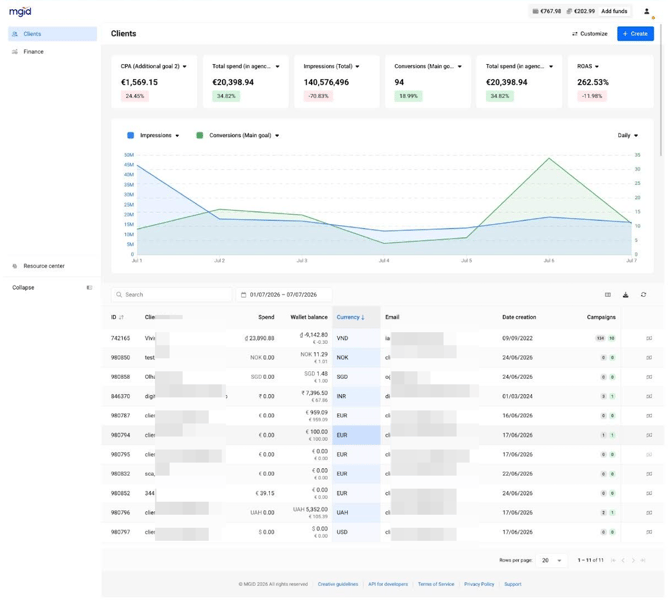Viewport: 670px width, 606px height.
Task: Open the ROAS metric card dropdown
Action: 597,66
